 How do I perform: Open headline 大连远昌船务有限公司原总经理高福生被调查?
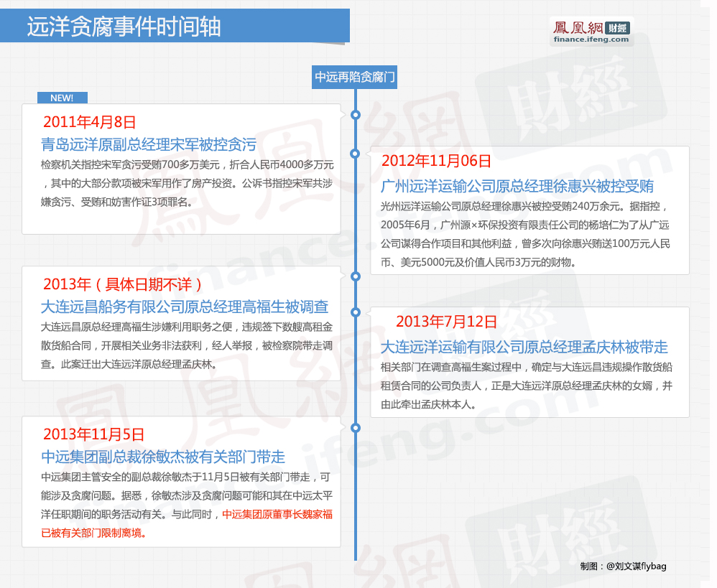(185, 307)
